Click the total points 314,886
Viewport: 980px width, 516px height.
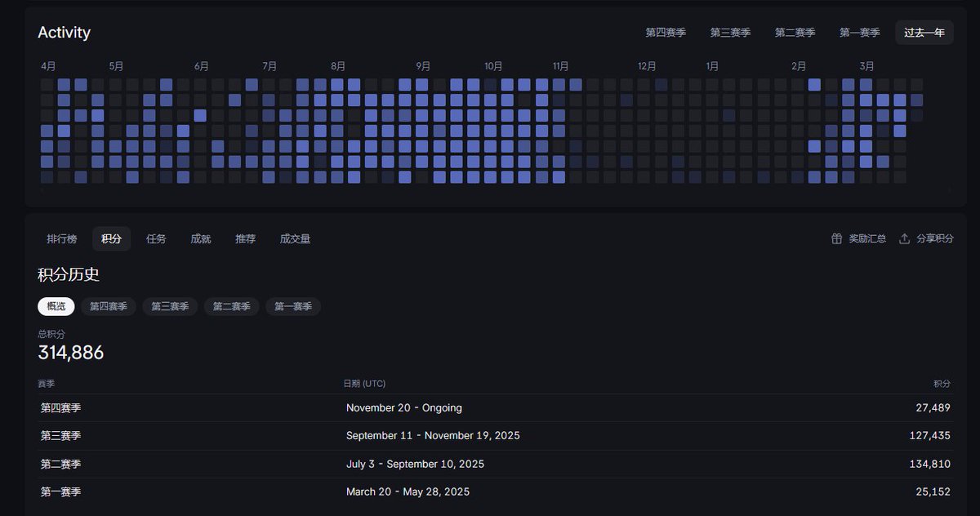click(x=71, y=353)
